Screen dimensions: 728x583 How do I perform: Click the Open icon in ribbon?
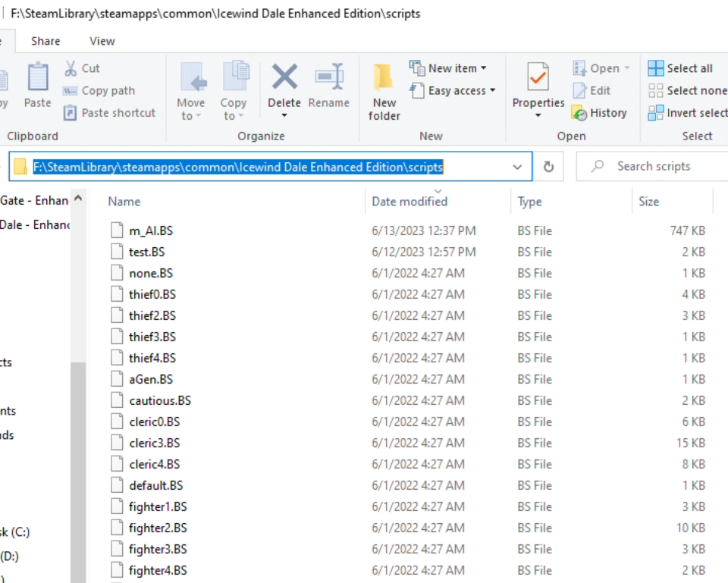(x=579, y=68)
